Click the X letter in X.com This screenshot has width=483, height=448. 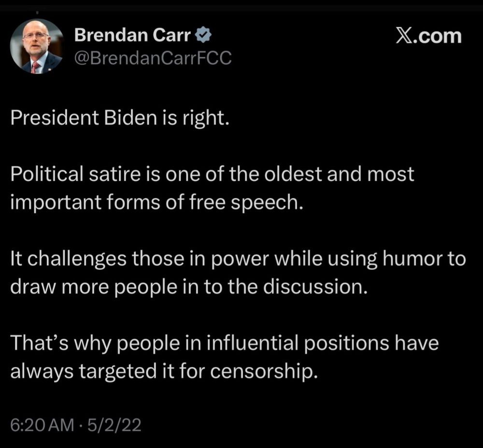pos(403,36)
